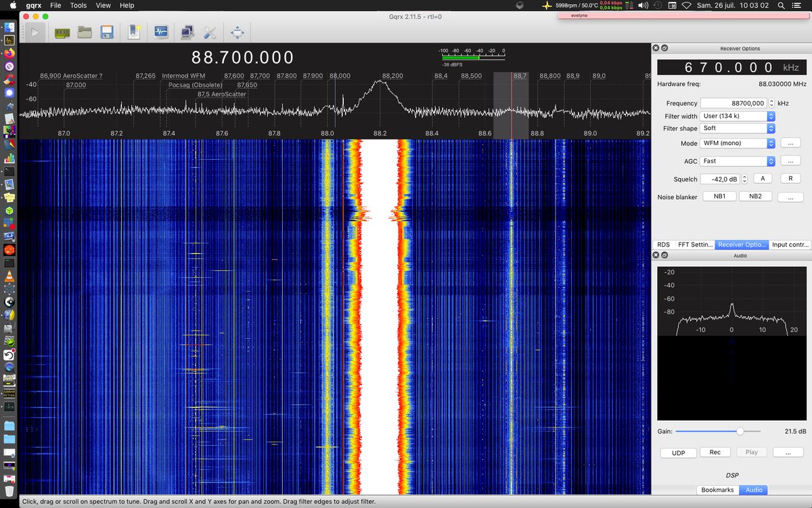Save settings with the floppy disk icon

point(106,32)
